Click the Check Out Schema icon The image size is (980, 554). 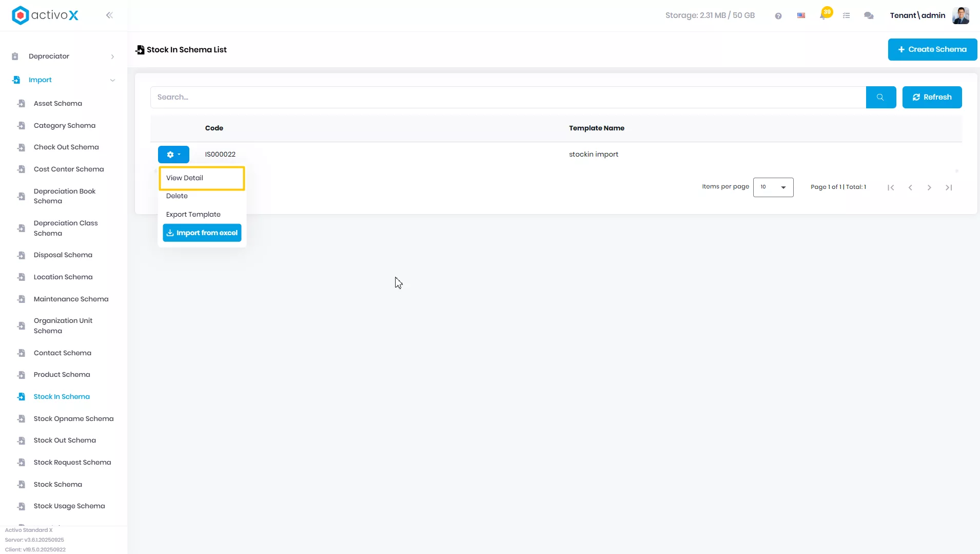(x=21, y=147)
